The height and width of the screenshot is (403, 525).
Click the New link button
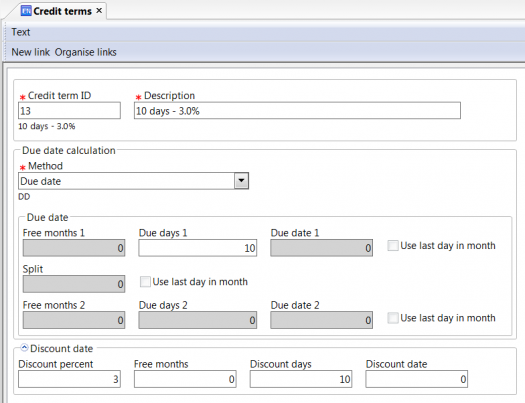(x=30, y=52)
